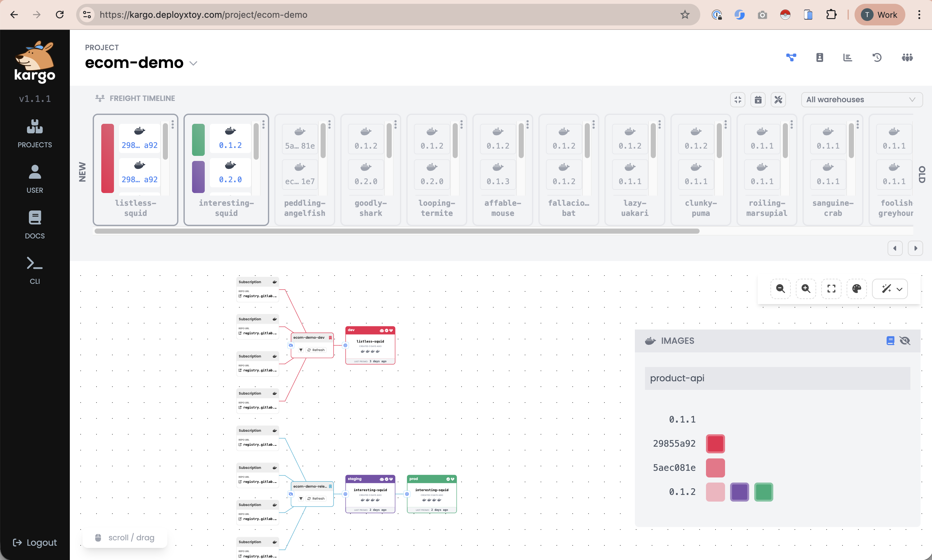Screen dimensions: 932x560
Task: Select the zoom-out magnifier in pipeline toolbar
Action: point(781,288)
